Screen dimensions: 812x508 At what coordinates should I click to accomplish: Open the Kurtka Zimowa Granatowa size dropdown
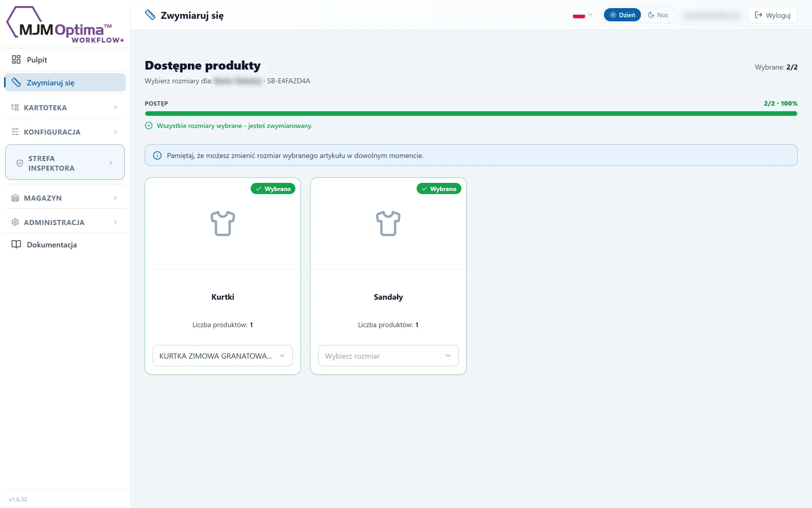[x=223, y=356]
